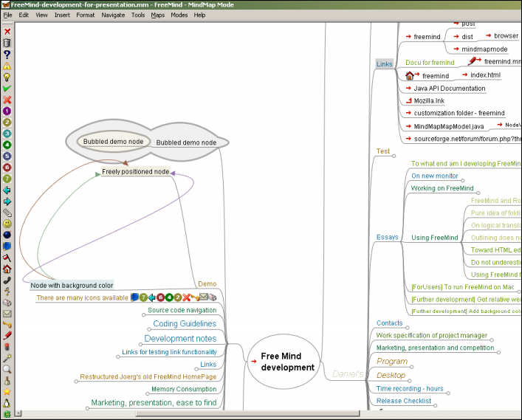Add the lightbulb idea icon
Image resolution: width=522 pixels, height=420 pixels.
tap(7, 78)
